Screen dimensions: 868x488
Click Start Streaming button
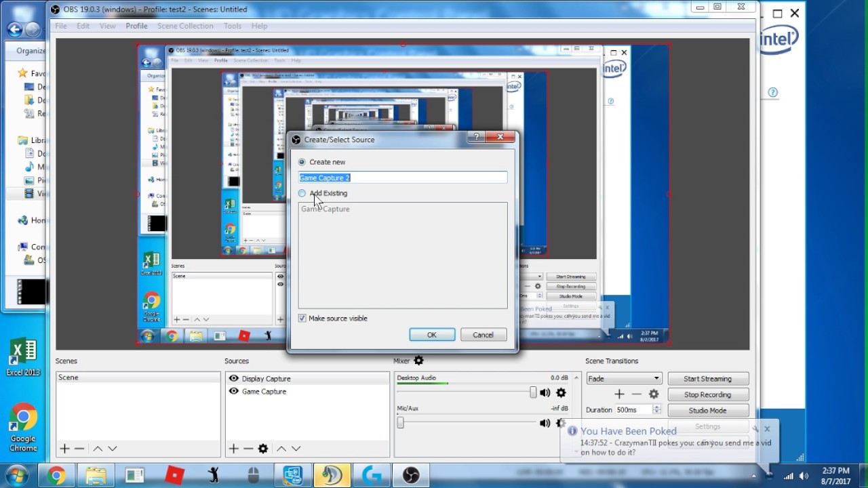[708, 379]
